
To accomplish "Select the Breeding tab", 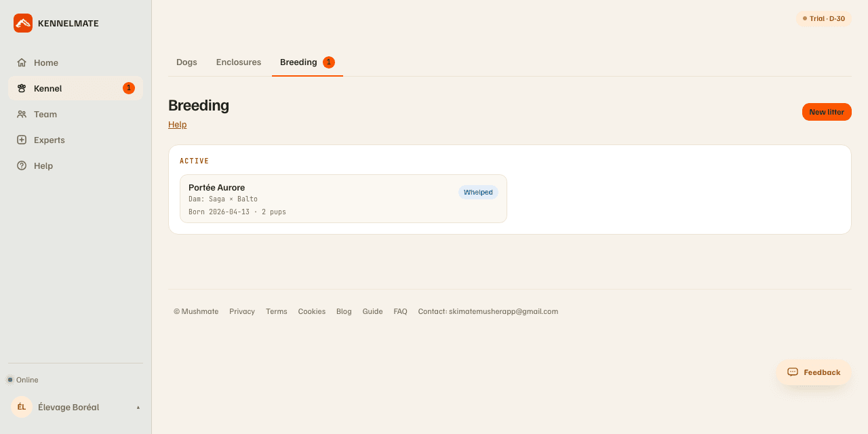I will click(x=307, y=62).
